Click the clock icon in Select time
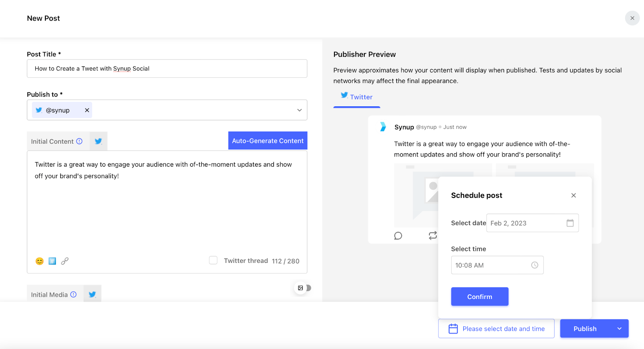Image resolution: width=644 pixels, height=349 pixels. coord(535,265)
